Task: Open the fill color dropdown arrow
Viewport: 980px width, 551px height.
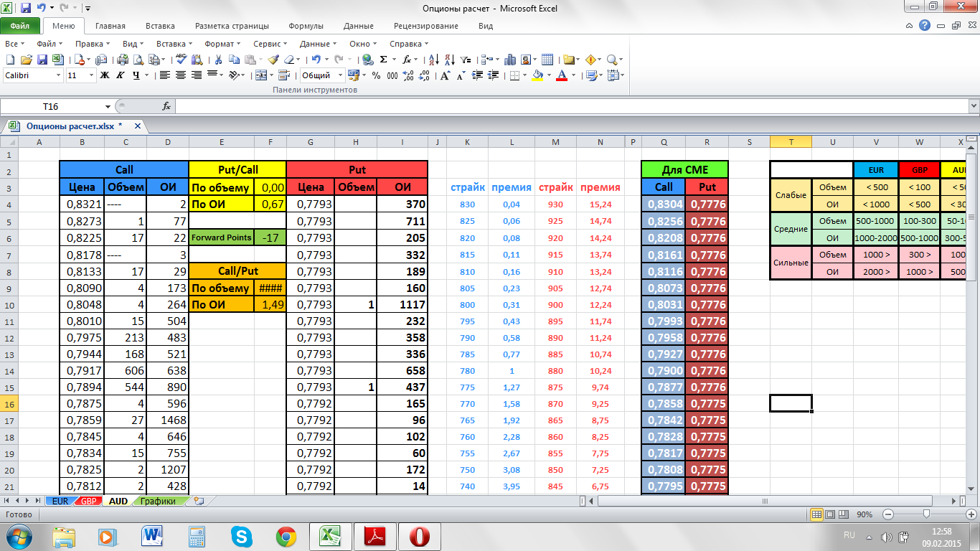Action: coord(549,75)
